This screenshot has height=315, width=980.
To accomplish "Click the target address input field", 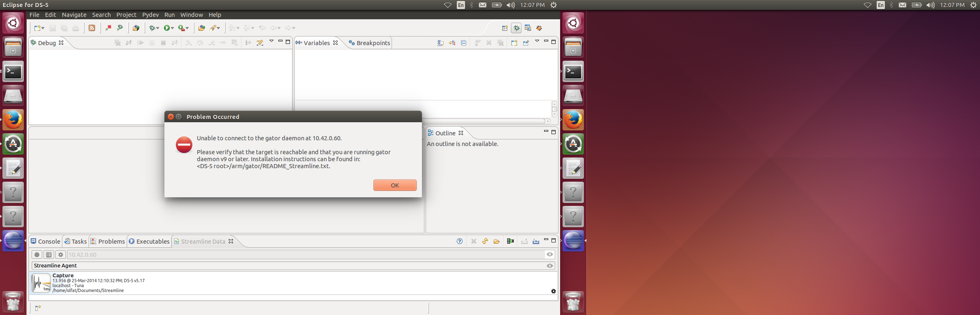I will (x=303, y=255).
